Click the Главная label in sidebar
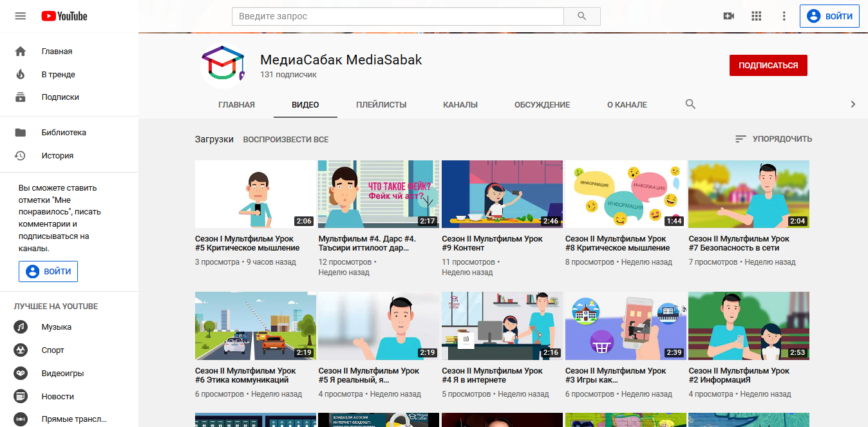Viewport: 868px width, 427px height. [x=57, y=52]
